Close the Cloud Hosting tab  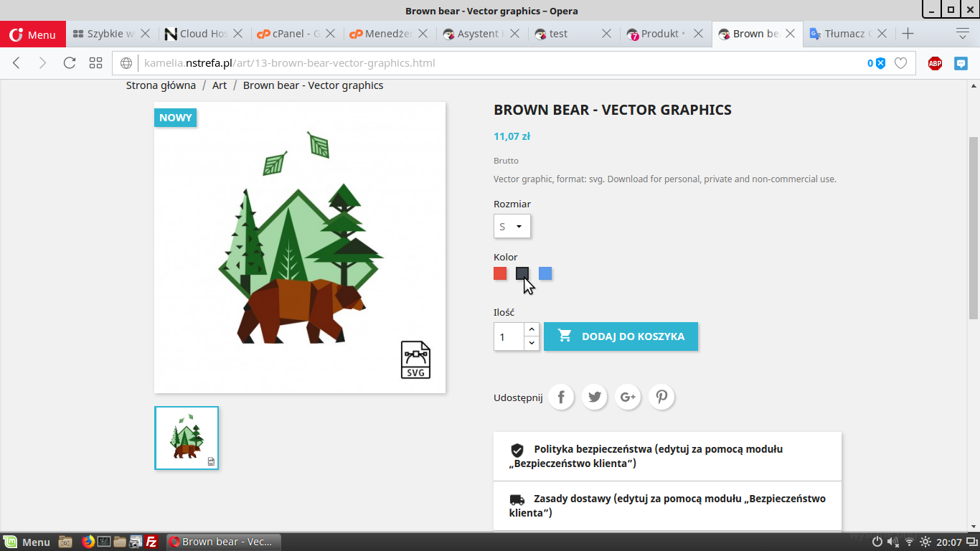click(x=238, y=34)
